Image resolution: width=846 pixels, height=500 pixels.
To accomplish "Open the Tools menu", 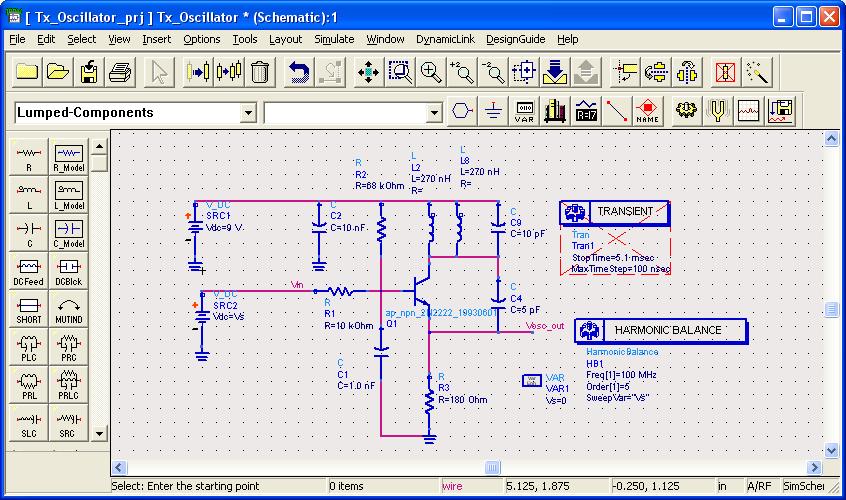I will 244,39.
